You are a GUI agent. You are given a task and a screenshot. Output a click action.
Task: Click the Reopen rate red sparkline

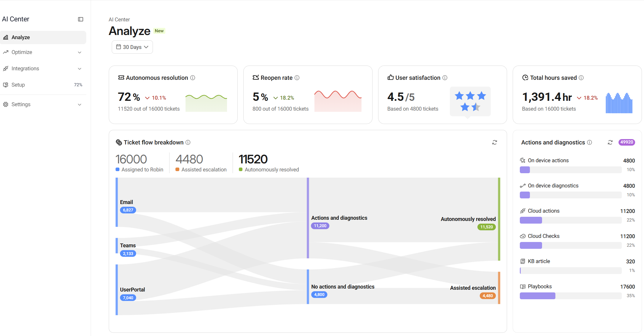(x=338, y=101)
